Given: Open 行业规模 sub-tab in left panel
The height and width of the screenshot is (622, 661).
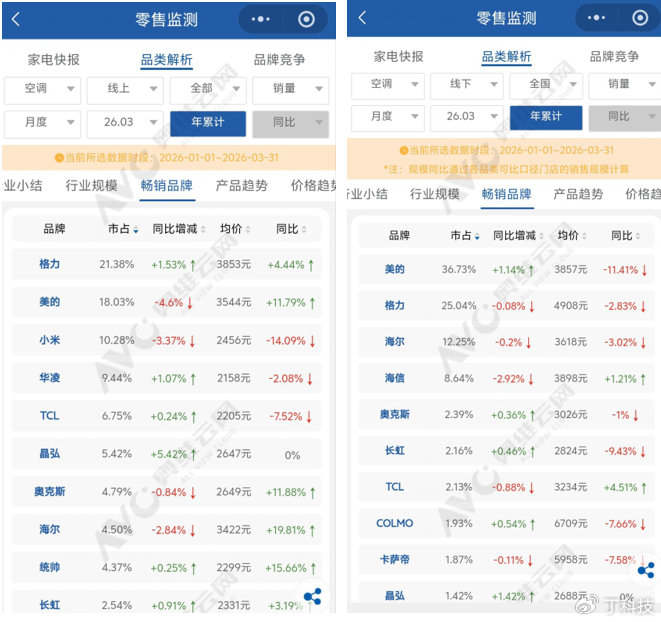Looking at the screenshot, I should (91, 186).
